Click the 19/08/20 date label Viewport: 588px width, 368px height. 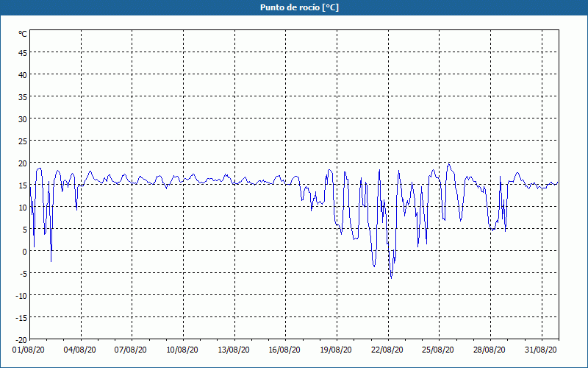(x=336, y=350)
